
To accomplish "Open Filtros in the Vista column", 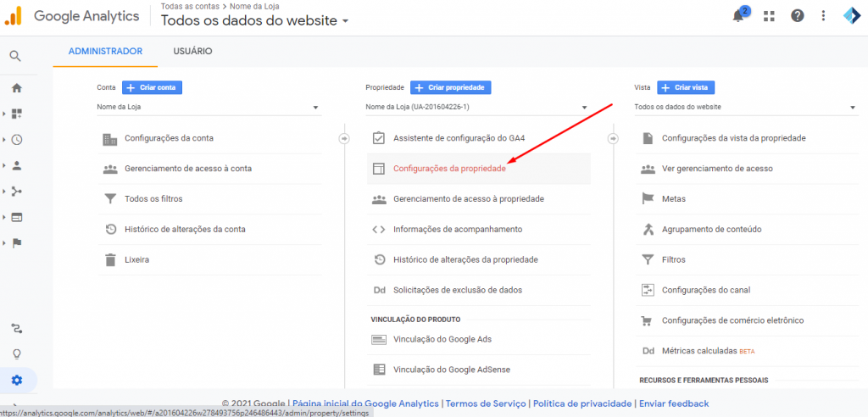I will 748,259.
